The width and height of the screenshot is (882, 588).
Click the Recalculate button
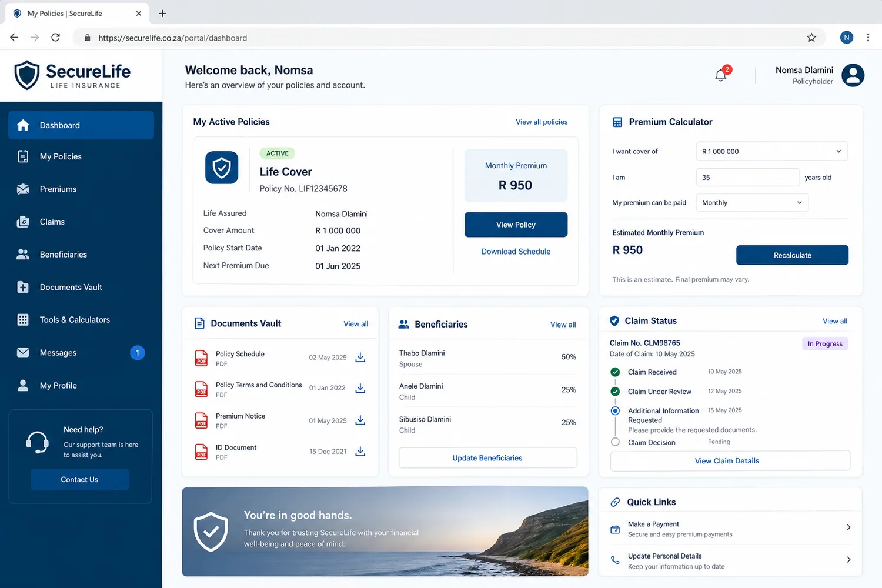[x=792, y=255]
